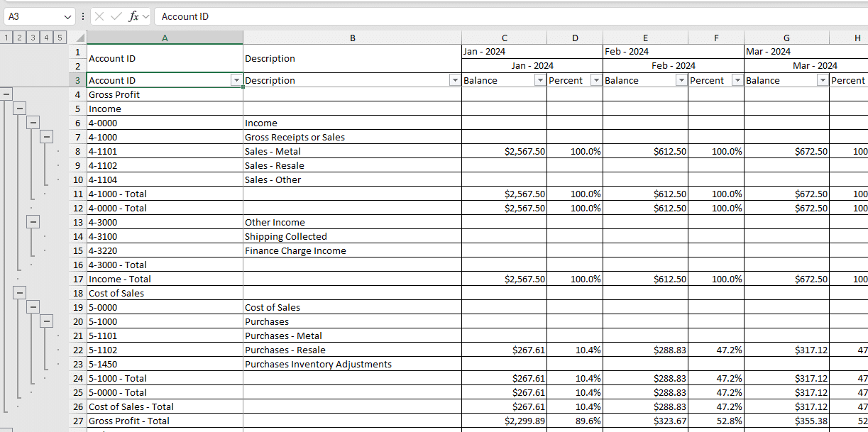Click the Cancel X icon in formula bar
This screenshot has width=868, height=432.
click(x=100, y=16)
